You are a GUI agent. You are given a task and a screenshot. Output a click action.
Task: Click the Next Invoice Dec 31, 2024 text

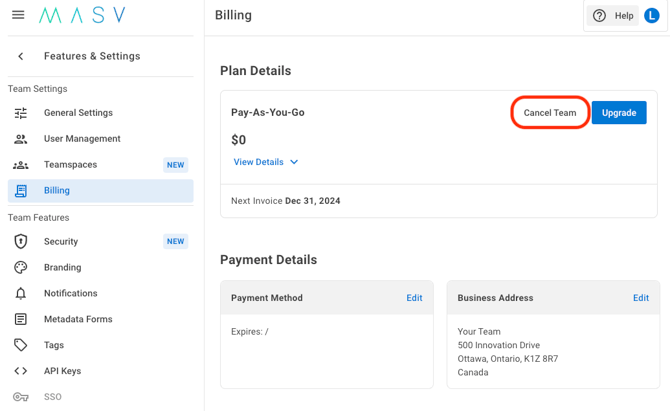pos(285,201)
